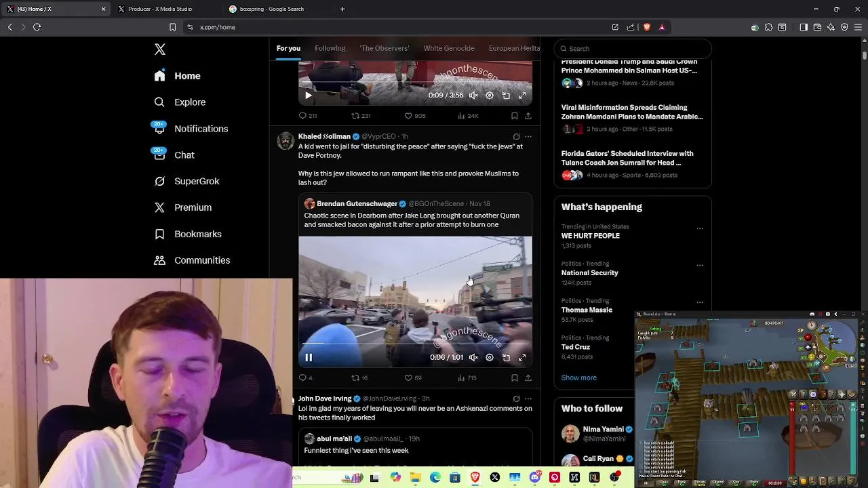Play the 0:09 / 3:56 video
The width and height of the screenshot is (868, 488).
[x=309, y=96]
